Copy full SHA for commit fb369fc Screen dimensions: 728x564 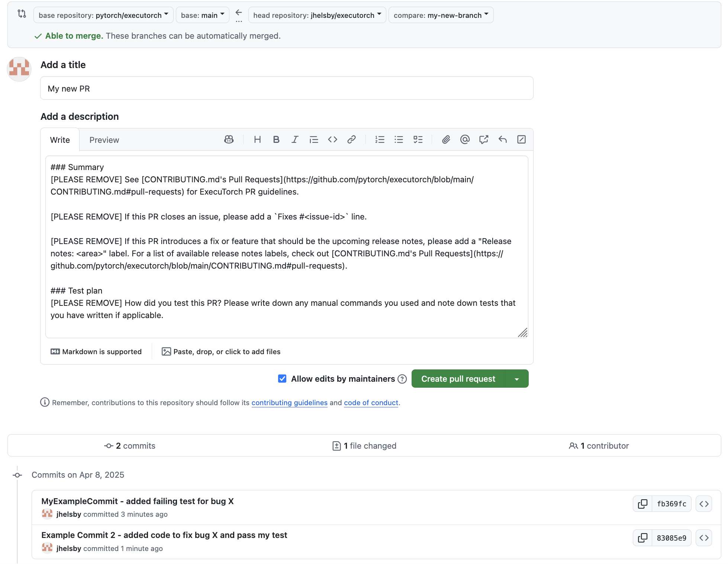click(x=642, y=504)
